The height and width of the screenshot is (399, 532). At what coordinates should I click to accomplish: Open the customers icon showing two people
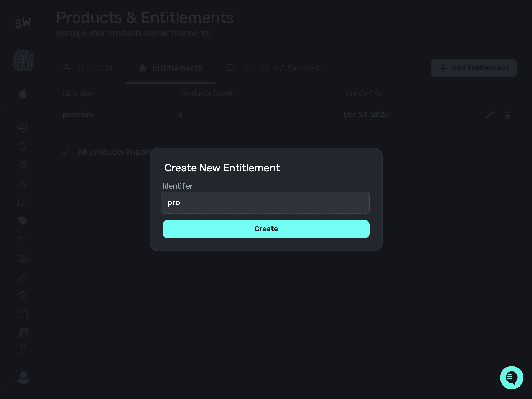coord(23,258)
